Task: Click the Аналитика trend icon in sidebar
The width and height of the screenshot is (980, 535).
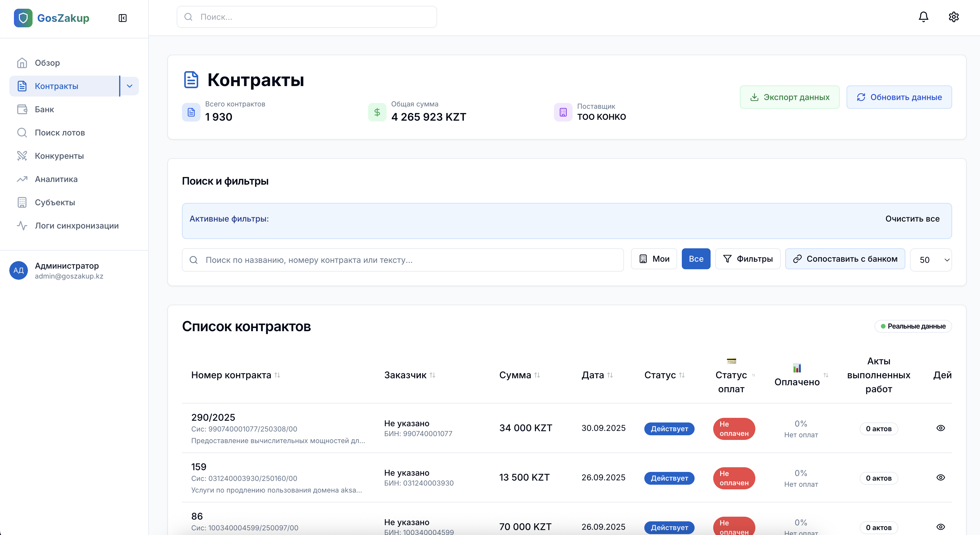Action: click(22, 179)
